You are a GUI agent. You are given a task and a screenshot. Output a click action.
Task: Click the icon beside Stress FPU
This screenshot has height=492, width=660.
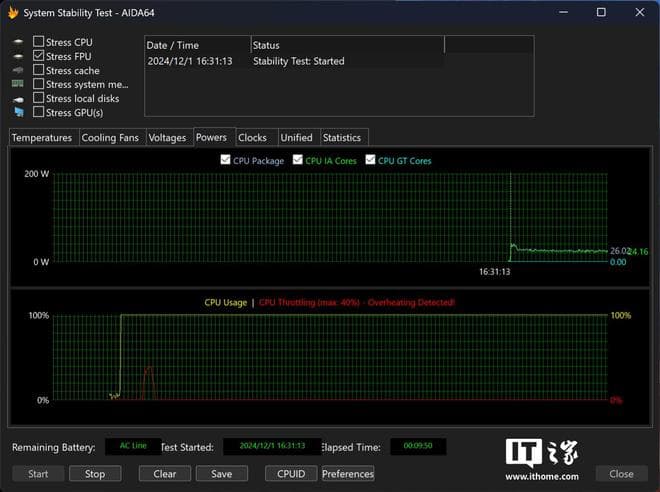tap(18, 57)
